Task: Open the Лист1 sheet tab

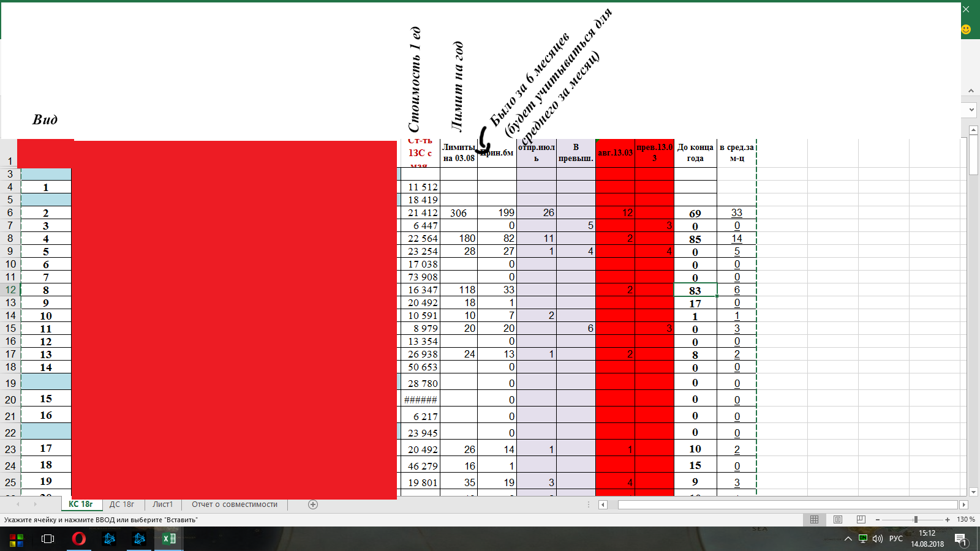Action: pyautogui.click(x=163, y=504)
